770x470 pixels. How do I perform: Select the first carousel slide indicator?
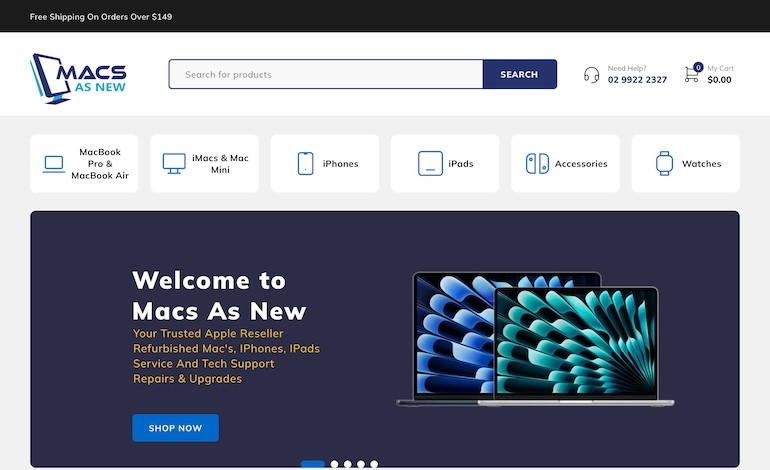click(x=313, y=464)
